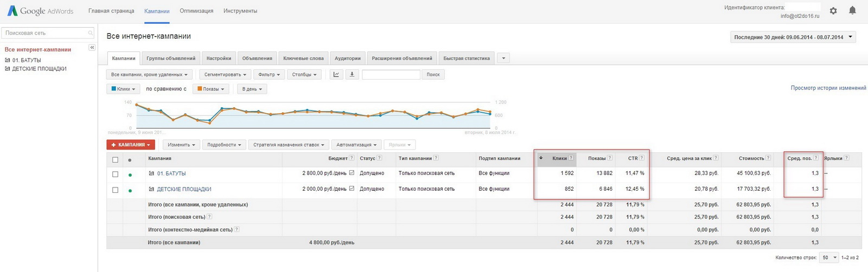Viewport: 868px width, 272px height.
Task: Open Все кампании, кроме удаленных filter dropdown
Action: 149,75
